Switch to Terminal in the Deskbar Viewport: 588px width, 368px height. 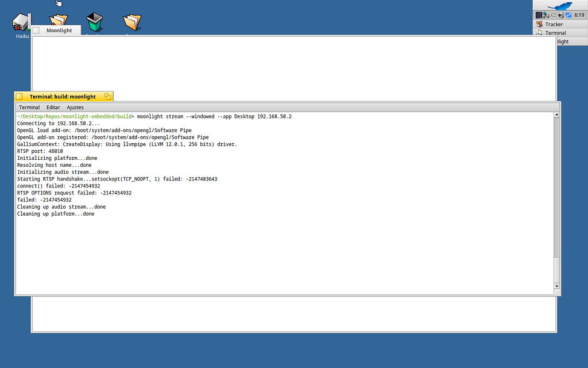coord(555,33)
